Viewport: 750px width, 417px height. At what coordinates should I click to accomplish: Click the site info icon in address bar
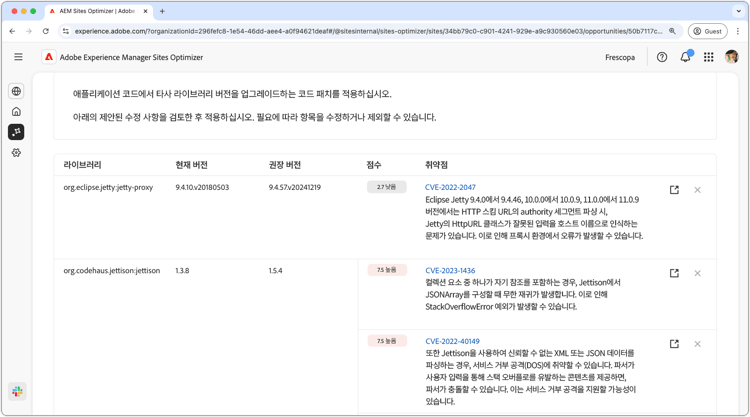point(66,31)
